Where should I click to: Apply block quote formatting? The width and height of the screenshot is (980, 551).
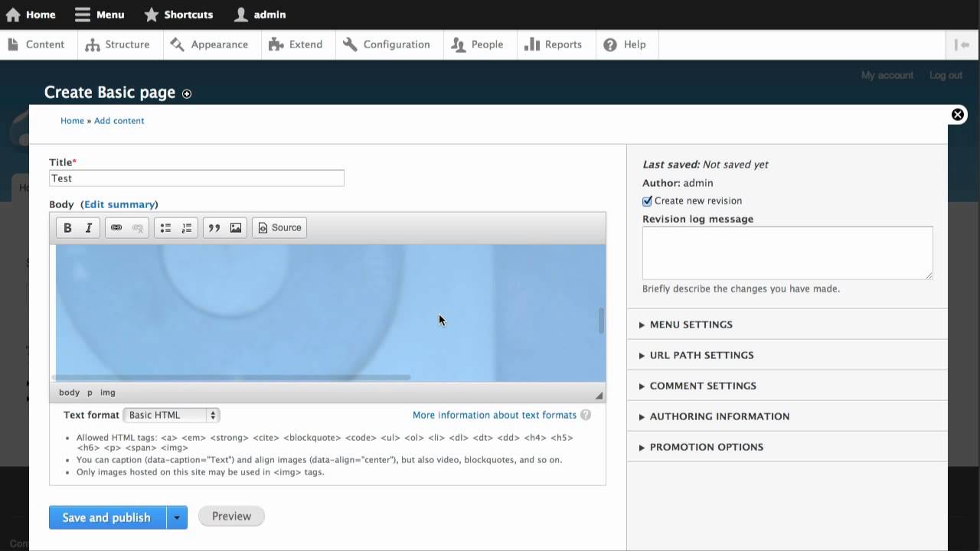(x=214, y=227)
